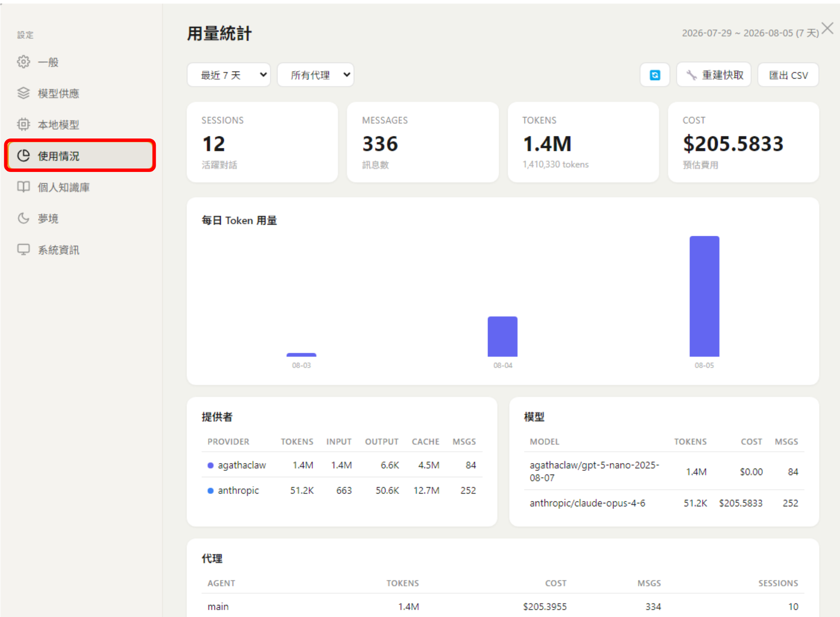Click the anthropic provider row
The width and height of the screenshot is (840, 617).
(x=342, y=490)
